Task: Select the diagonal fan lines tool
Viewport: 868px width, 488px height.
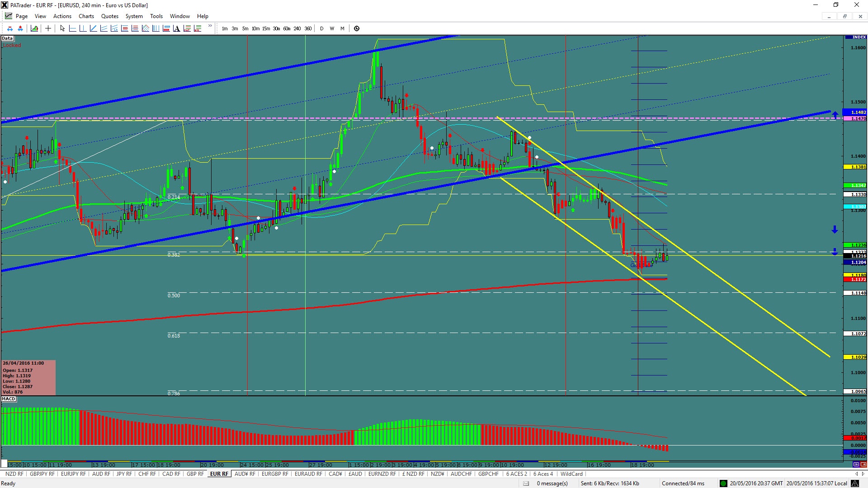Action: coord(145,28)
